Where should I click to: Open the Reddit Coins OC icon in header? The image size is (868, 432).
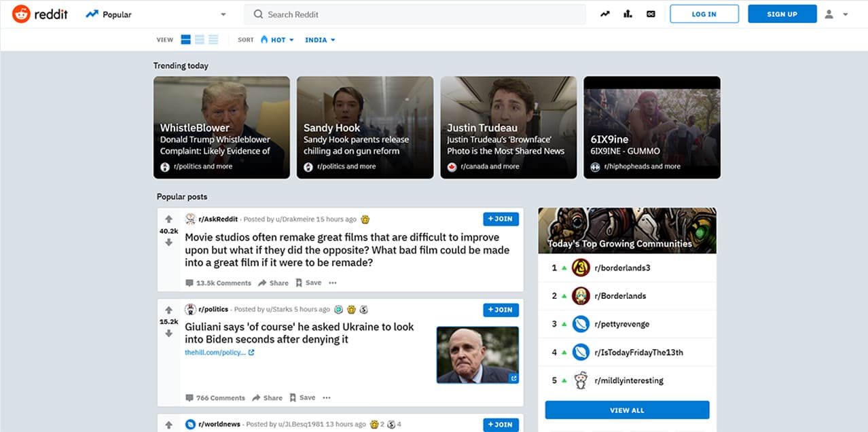(x=651, y=14)
